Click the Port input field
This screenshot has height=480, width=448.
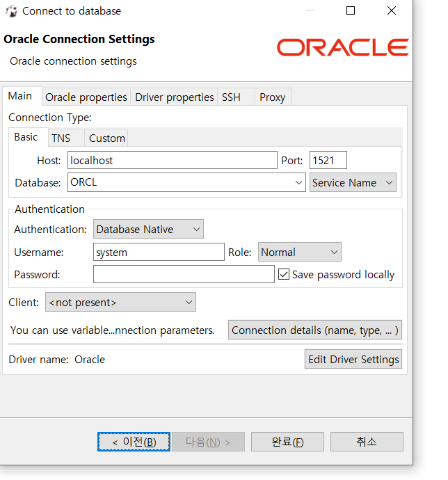click(328, 160)
